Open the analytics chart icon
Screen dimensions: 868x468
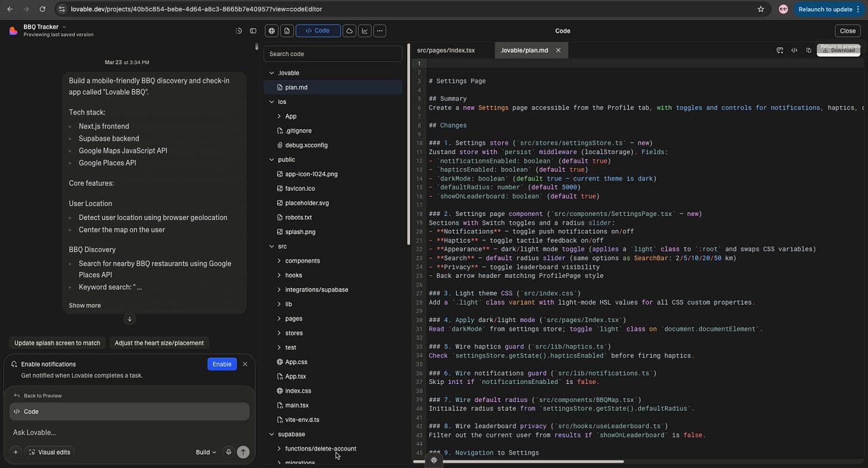pyautogui.click(x=364, y=30)
